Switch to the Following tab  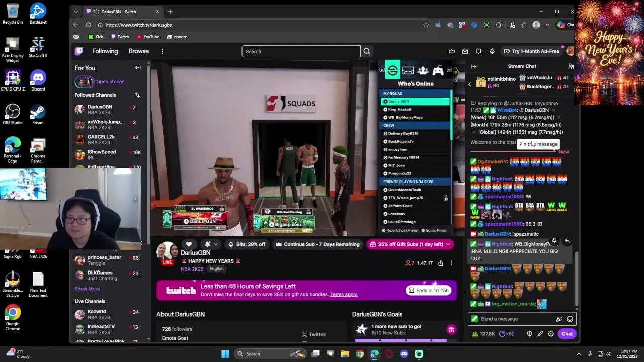(105, 51)
